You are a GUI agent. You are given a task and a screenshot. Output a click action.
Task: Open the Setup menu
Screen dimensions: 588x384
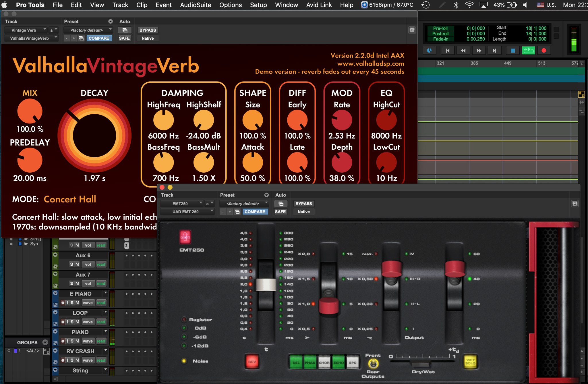pos(258,5)
